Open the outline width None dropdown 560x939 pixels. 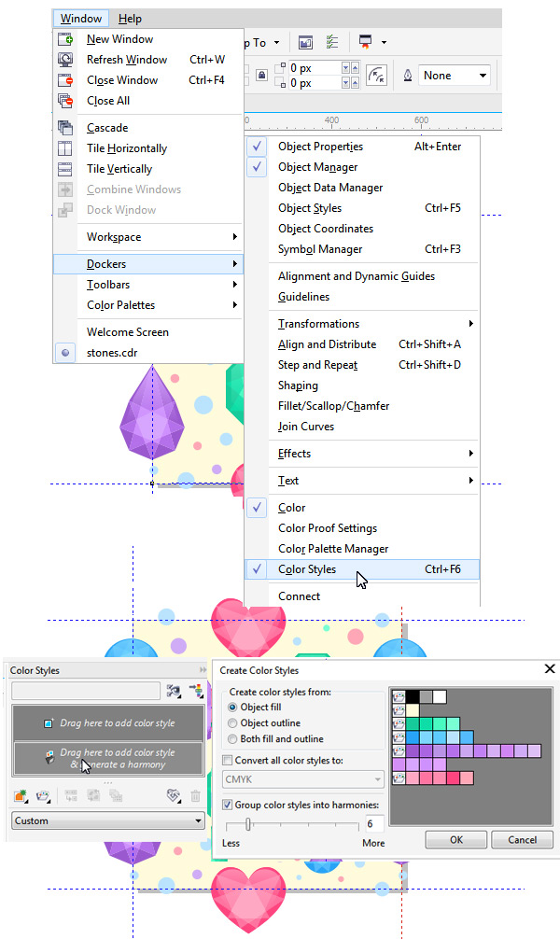(x=454, y=76)
